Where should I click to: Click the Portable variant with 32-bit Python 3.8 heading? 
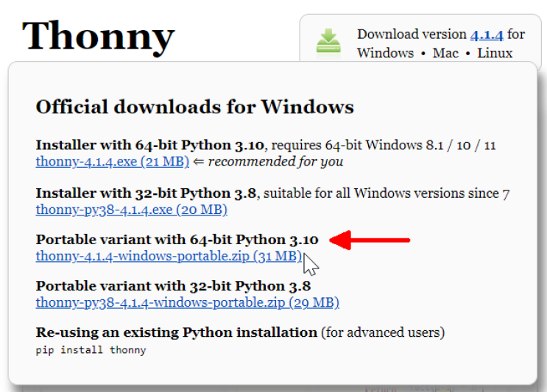[x=173, y=286]
